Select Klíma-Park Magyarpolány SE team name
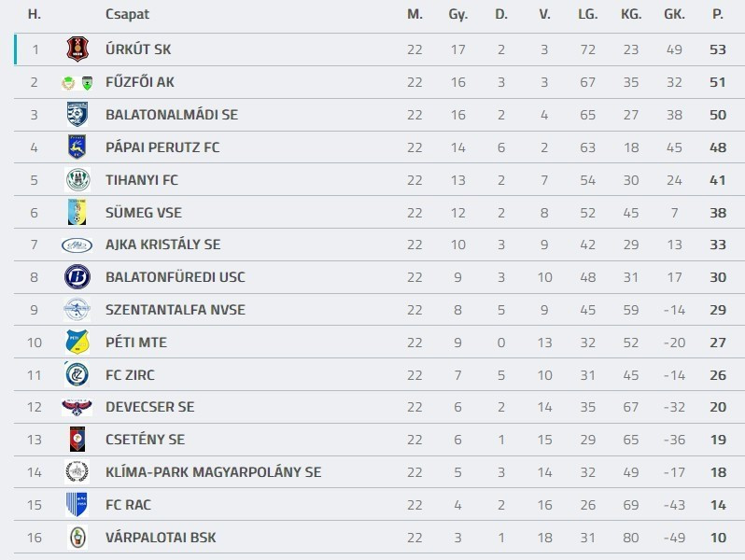 click(x=213, y=472)
